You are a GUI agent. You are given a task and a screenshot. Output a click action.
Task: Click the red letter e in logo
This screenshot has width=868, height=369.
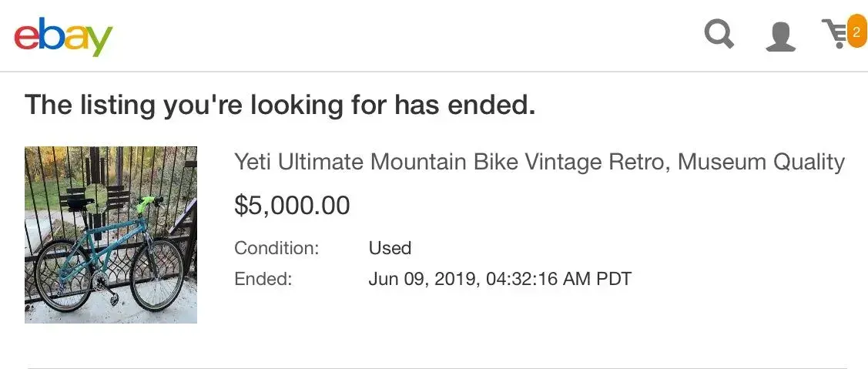click(x=25, y=39)
